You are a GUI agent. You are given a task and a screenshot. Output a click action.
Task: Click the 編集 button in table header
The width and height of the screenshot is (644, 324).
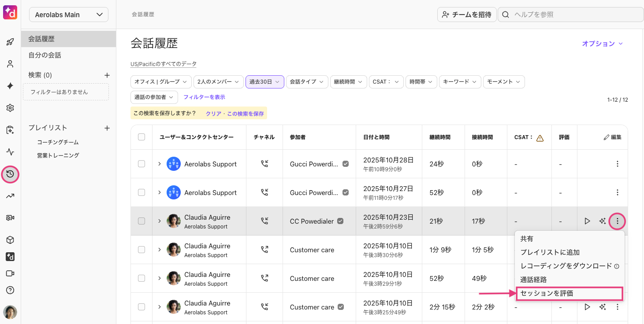coord(612,137)
